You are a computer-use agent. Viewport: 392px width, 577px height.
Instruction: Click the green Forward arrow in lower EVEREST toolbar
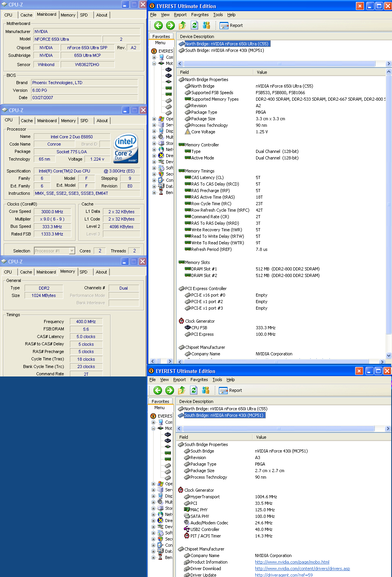click(x=170, y=390)
